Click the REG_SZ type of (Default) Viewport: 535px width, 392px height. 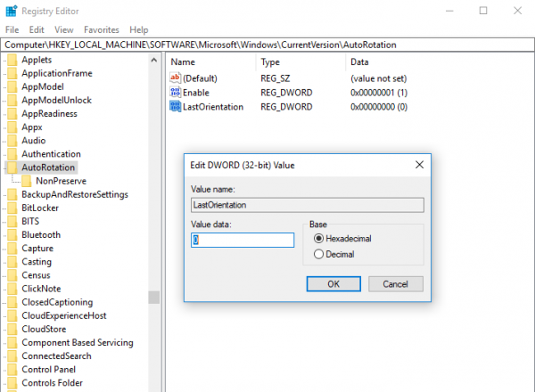coord(276,78)
